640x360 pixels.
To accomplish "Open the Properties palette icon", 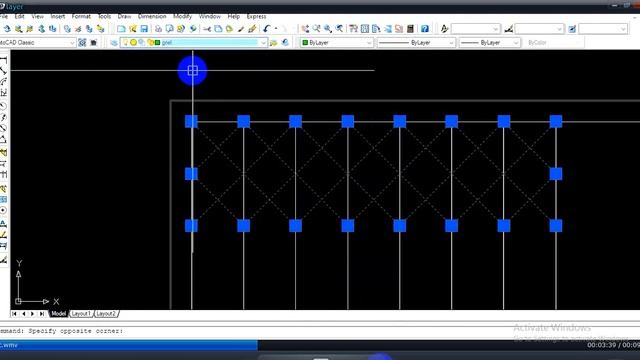I will click(x=353, y=29).
